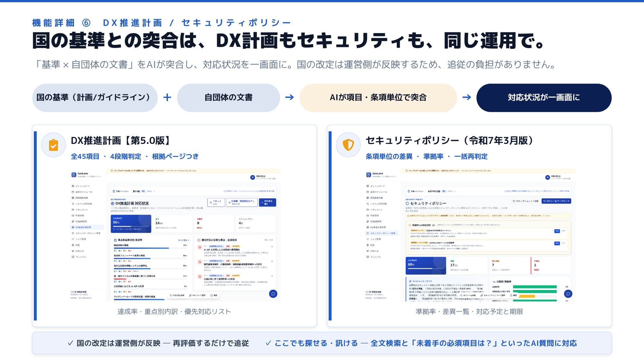This screenshot has height=362, width=644.
Task: Click the 対応表を開く button
Action: click(x=267, y=202)
